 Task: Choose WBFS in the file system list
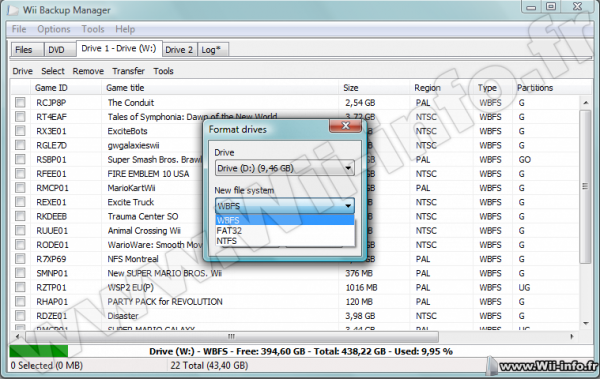pos(285,220)
